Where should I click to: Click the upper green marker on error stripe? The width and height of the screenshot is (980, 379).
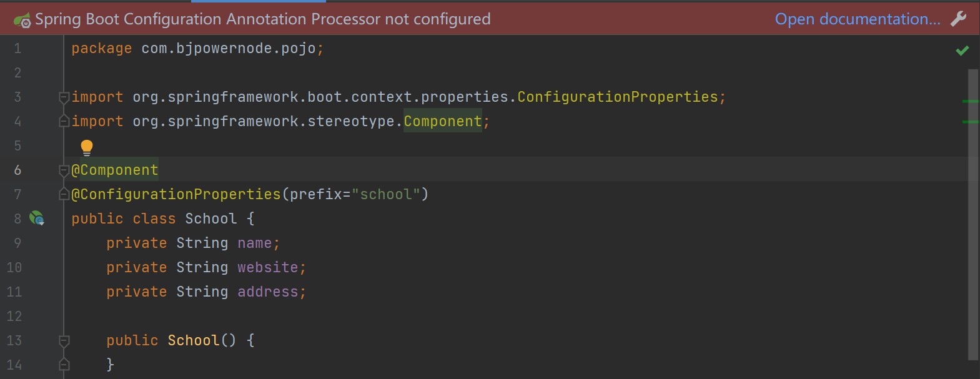pyautogui.click(x=970, y=101)
